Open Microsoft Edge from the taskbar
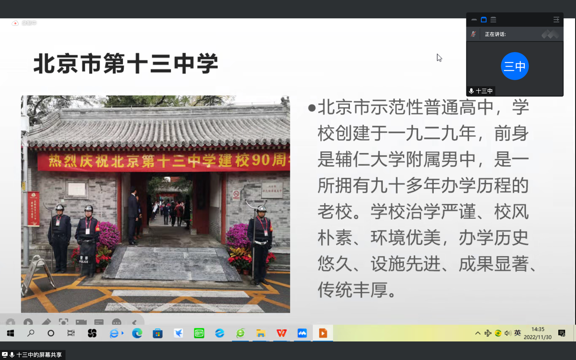576x360 pixels. point(137,333)
